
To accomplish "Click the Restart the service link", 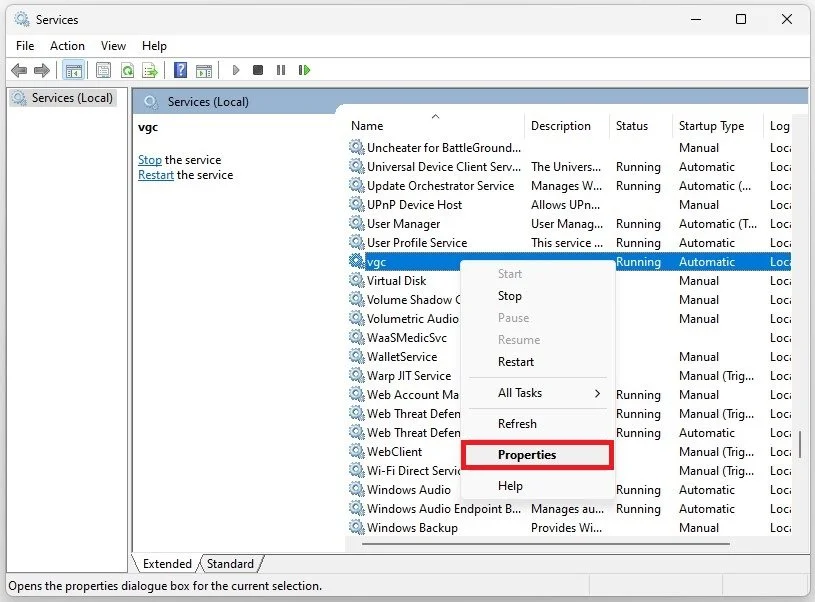I will [155, 175].
